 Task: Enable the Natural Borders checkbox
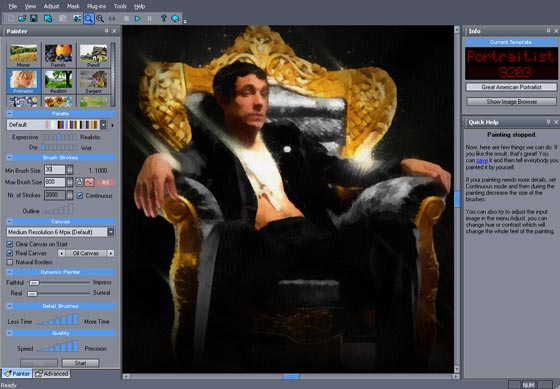click(10, 262)
